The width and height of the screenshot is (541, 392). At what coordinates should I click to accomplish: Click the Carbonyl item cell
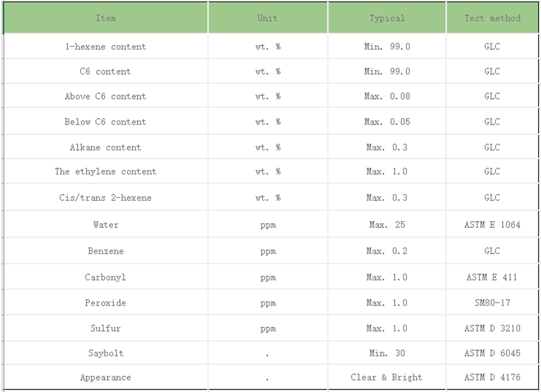click(x=105, y=277)
